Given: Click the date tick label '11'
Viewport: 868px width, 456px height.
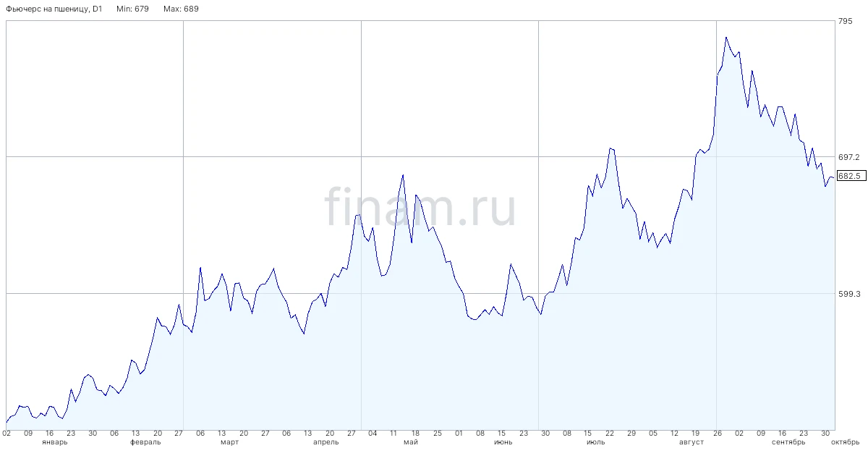Looking at the screenshot, I should coord(393,434).
